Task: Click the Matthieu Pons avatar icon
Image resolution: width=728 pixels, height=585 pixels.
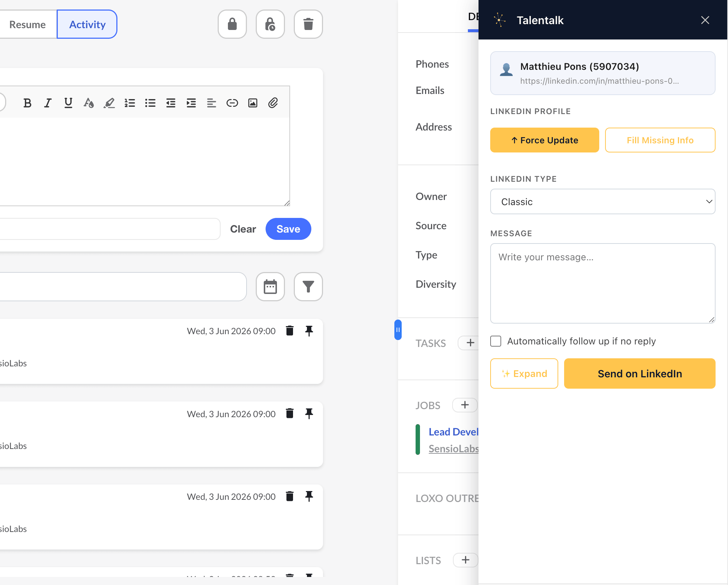Action: point(506,69)
